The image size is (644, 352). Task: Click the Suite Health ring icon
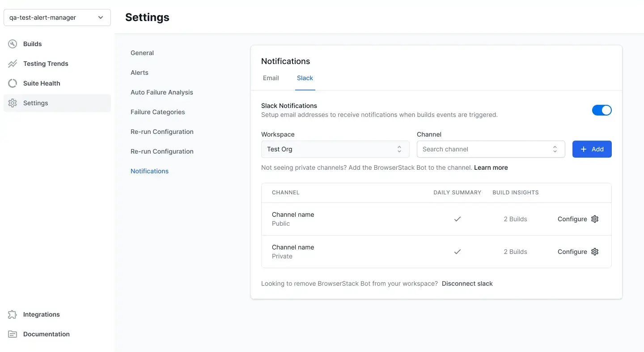click(x=13, y=83)
